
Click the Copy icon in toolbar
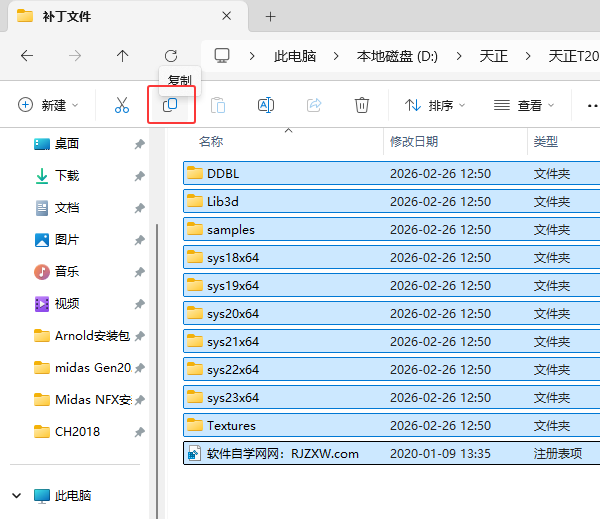170,104
